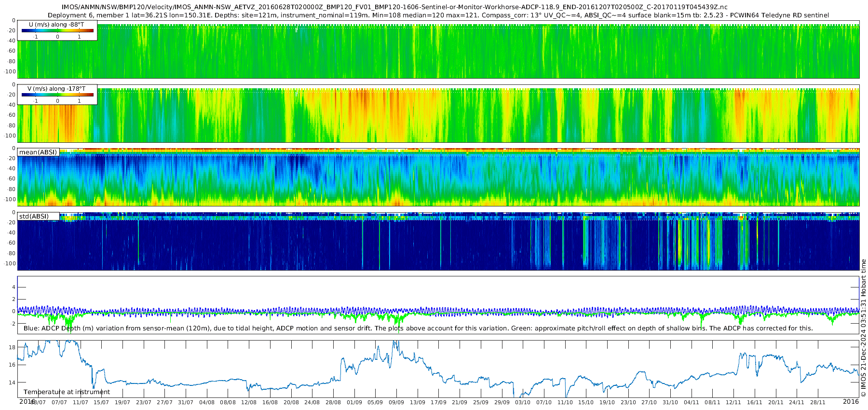Click the file path title at top
The image size is (868, 410).
pyautogui.click(x=394, y=7)
